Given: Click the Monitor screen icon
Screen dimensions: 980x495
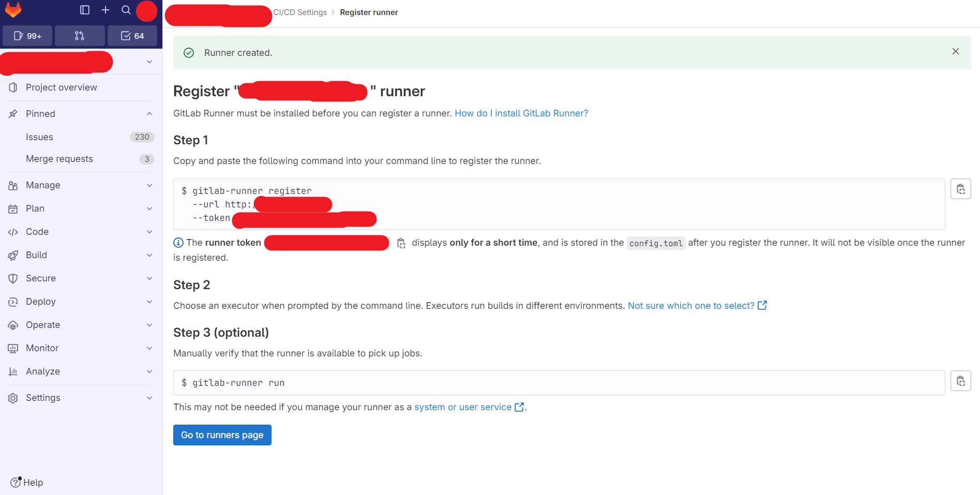Looking at the screenshot, I should click(13, 348).
